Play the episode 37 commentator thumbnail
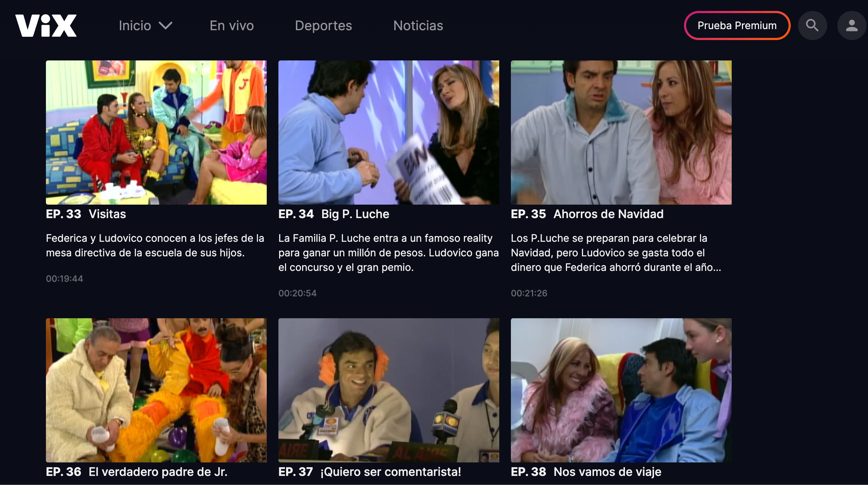 coord(388,390)
